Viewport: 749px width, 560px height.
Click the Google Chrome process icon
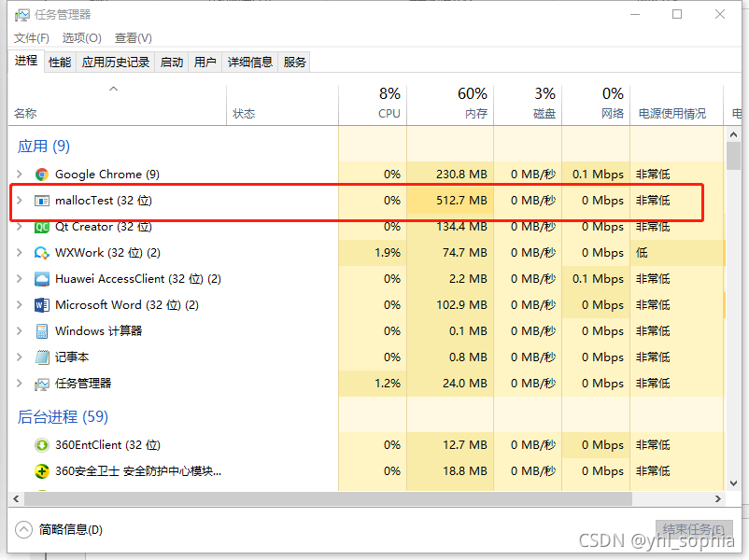coord(41,175)
